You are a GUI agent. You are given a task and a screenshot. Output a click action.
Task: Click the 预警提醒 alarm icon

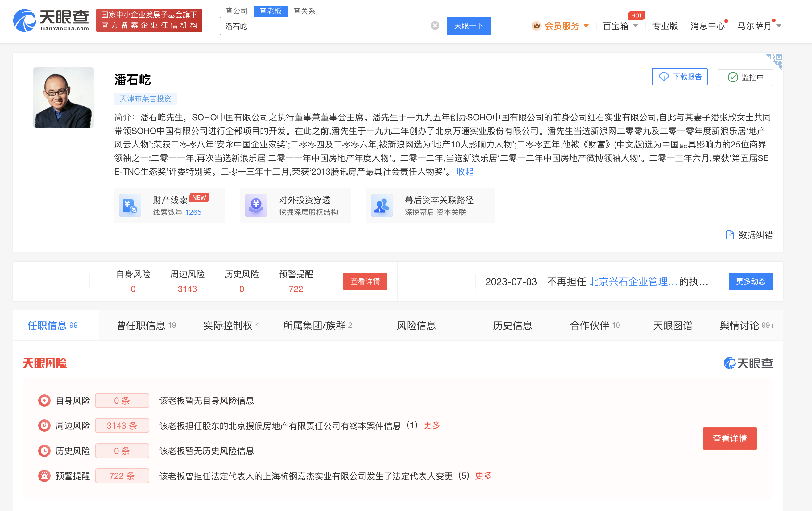point(44,476)
